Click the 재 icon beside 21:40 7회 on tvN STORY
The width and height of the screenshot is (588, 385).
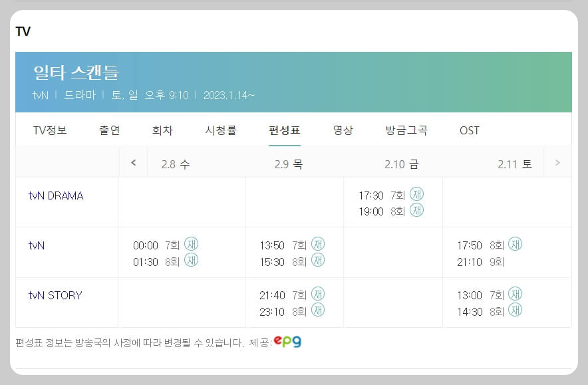pyautogui.click(x=317, y=295)
